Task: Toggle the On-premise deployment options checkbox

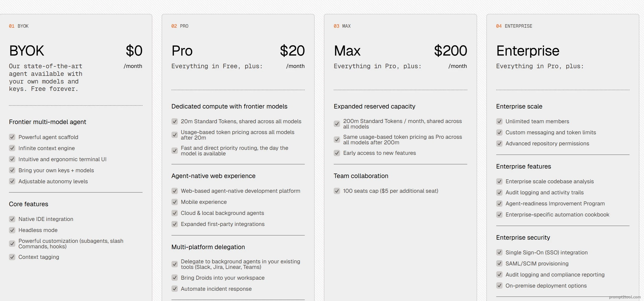Action: (x=499, y=286)
